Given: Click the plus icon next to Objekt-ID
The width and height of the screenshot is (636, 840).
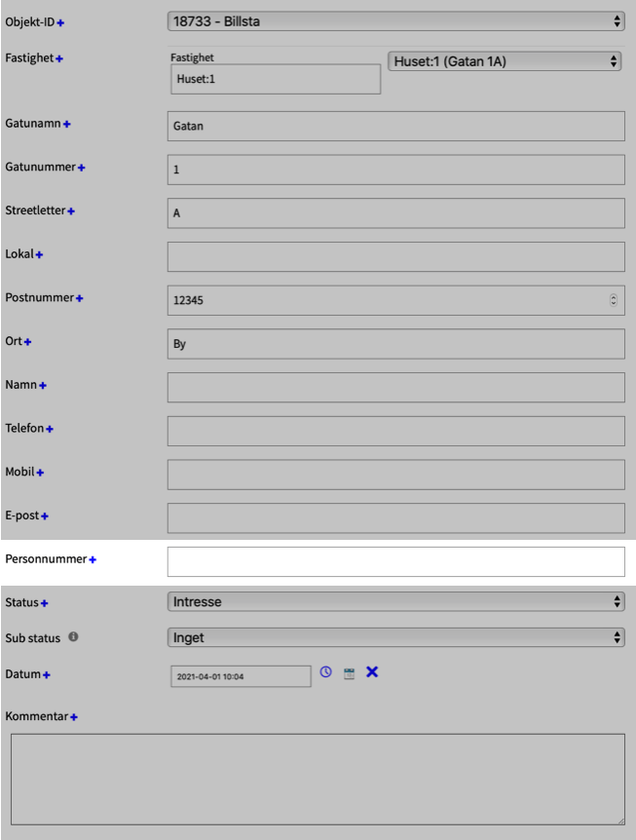Looking at the screenshot, I should tap(60, 22).
